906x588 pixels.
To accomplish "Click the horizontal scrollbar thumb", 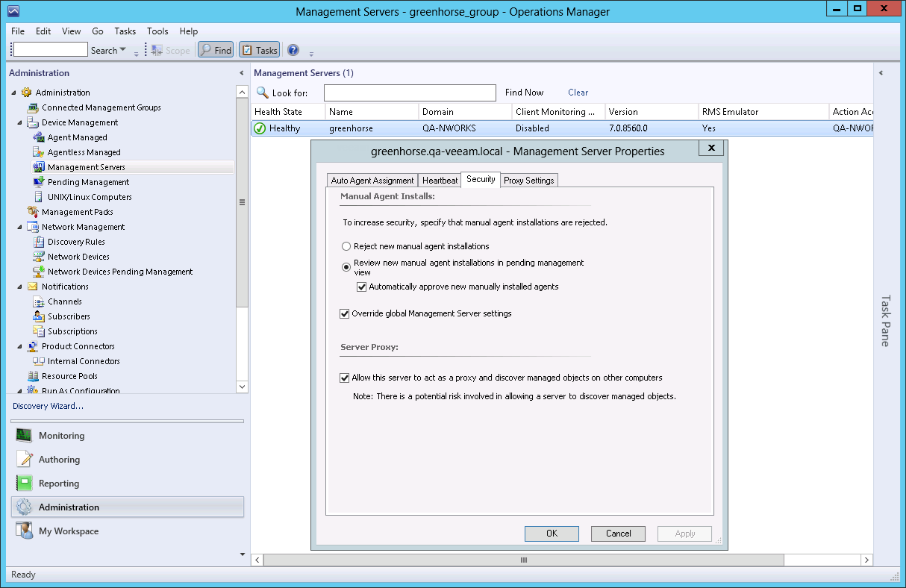I will click(x=524, y=560).
